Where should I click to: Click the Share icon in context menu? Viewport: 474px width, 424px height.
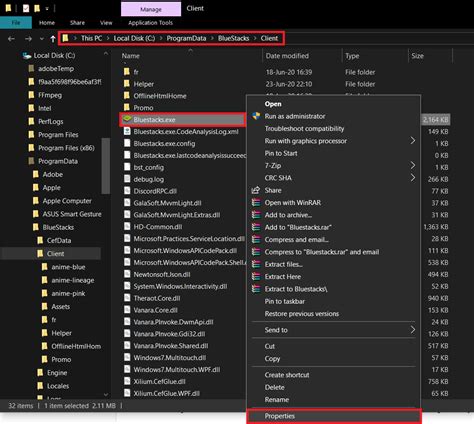(x=256, y=190)
